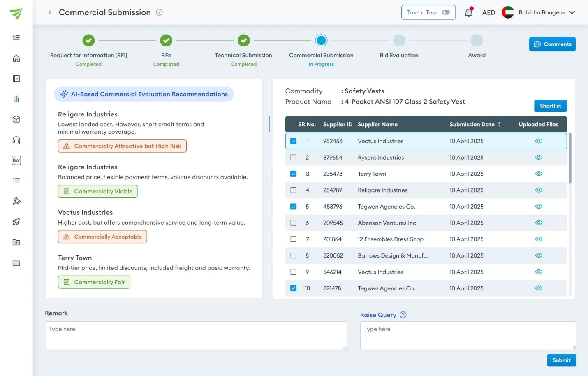Click the Shortlist button
The width and height of the screenshot is (588, 376).
pos(551,106)
